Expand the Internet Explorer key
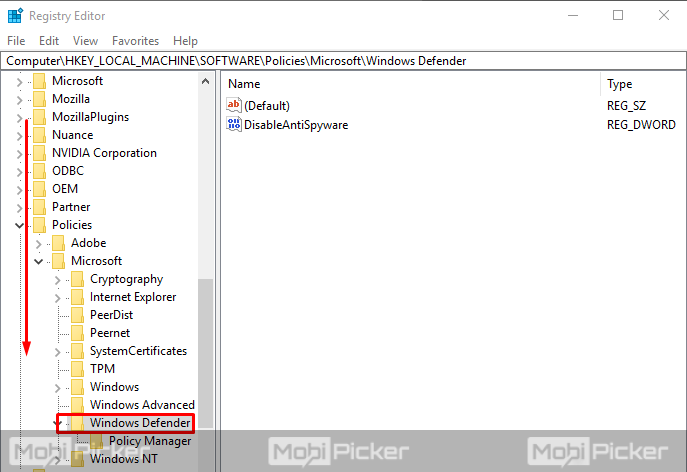 (57, 298)
